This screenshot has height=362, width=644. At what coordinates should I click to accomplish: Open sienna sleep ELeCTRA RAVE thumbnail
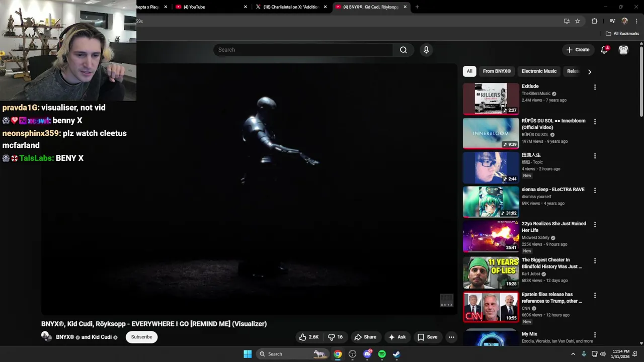[x=491, y=202]
